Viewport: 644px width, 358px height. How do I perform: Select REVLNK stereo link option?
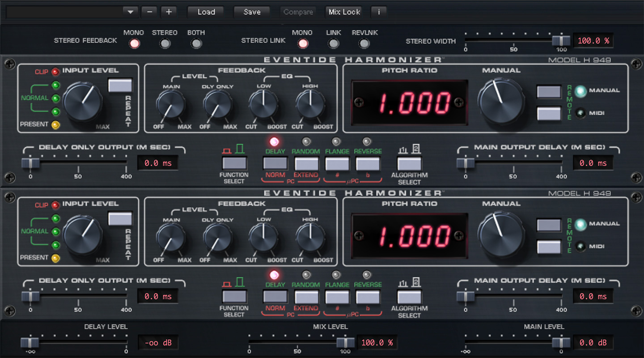(364, 43)
